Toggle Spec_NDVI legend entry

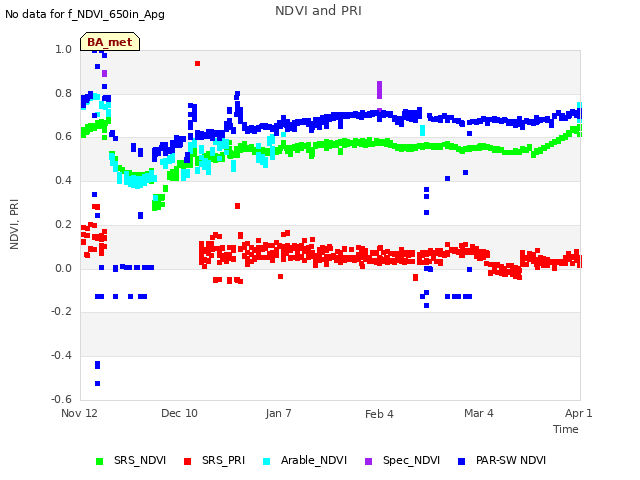(x=402, y=460)
